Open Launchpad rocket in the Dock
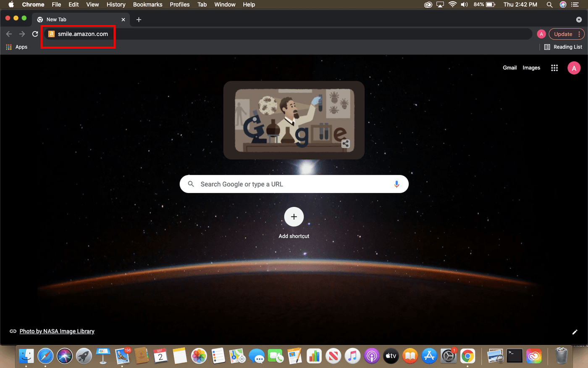Image resolution: width=588 pixels, height=368 pixels. pos(84,356)
